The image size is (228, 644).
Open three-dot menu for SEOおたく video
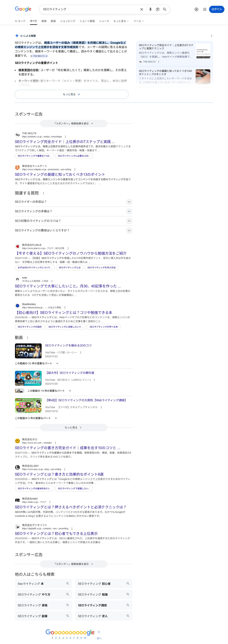pos(94,380)
